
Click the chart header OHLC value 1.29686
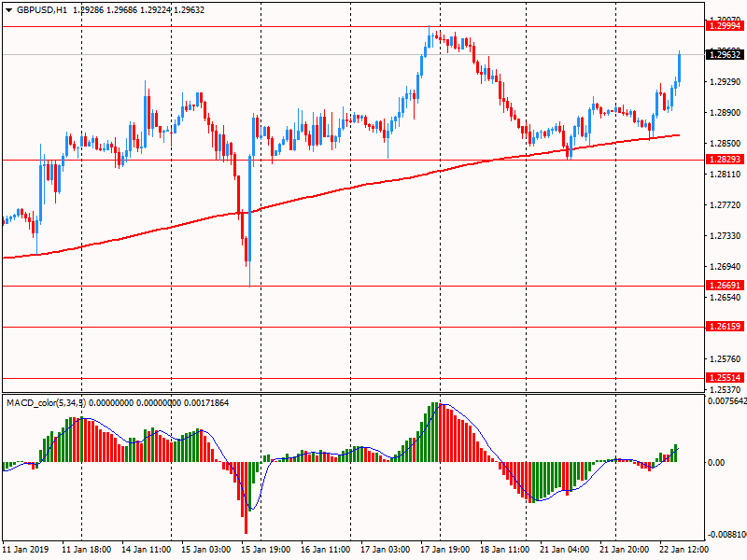[x=121, y=10]
